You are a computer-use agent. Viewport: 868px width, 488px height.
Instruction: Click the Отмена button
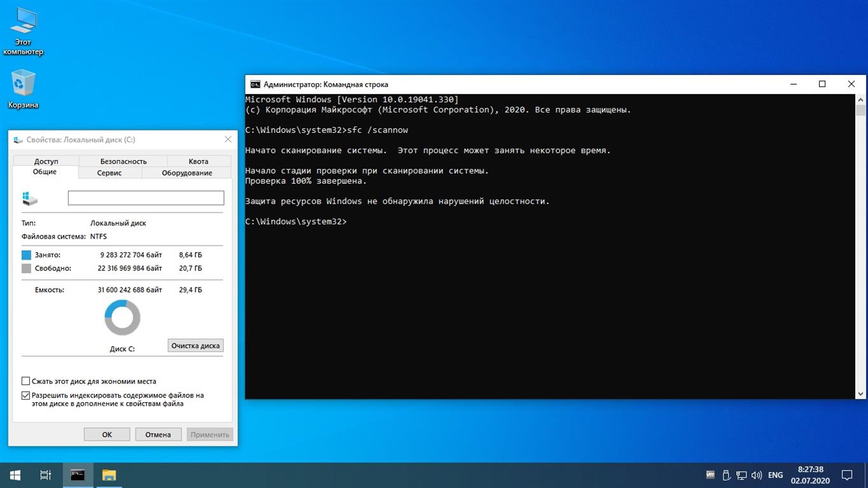click(x=158, y=434)
